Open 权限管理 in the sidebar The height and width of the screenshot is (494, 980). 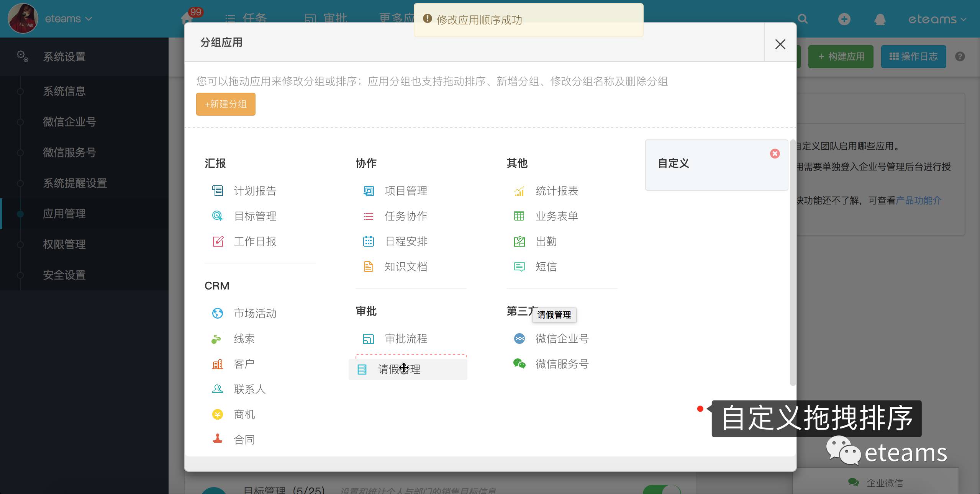pos(64,244)
